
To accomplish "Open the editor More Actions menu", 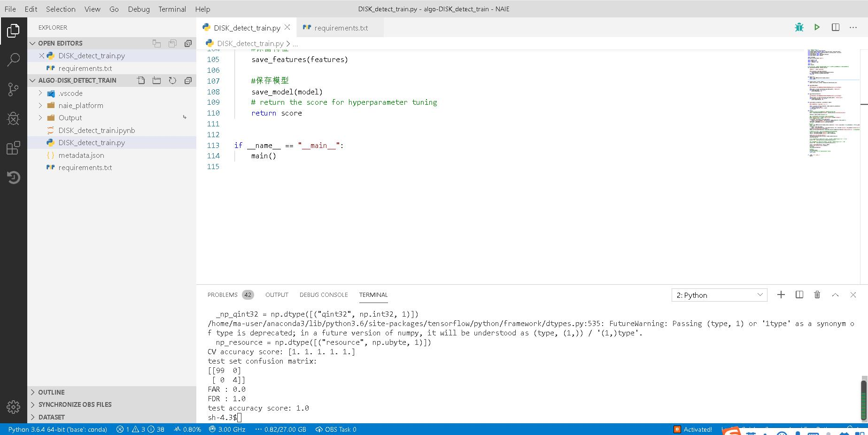I will (x=853, y=27).
